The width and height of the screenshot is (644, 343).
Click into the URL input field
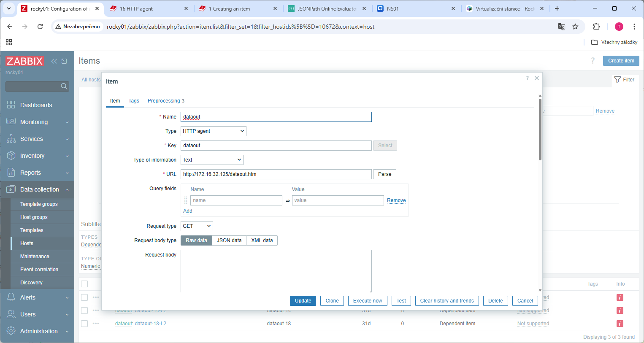point(276,174)
